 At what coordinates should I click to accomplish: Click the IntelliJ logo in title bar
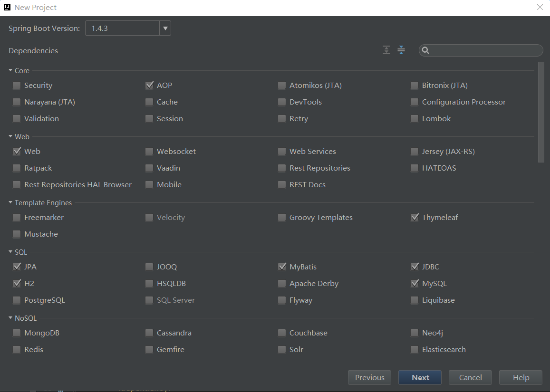pos(7,7)
